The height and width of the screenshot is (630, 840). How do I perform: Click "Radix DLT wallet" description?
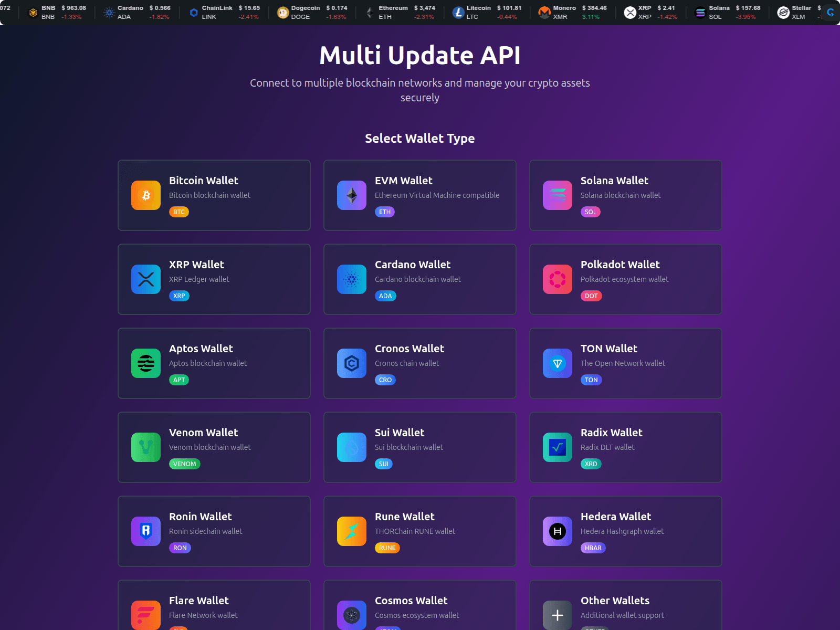tap(607, 447)
